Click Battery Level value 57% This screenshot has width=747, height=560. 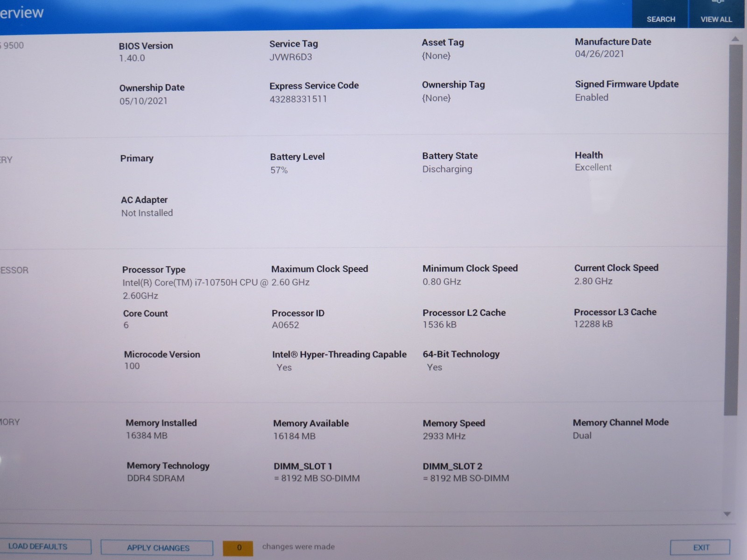point(279,170)
